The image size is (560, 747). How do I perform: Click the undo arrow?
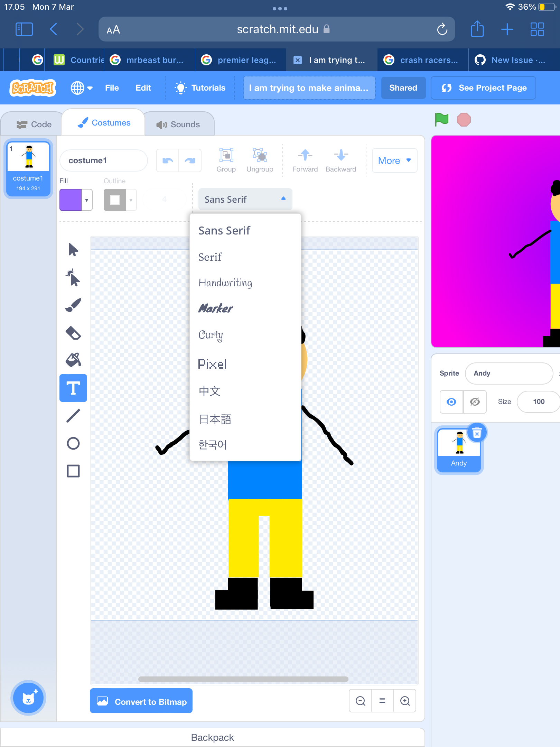coord(168,160)
